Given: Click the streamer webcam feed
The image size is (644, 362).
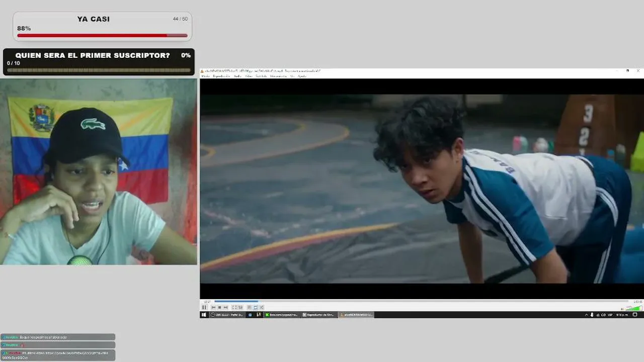Looking at the screenshot, I should 99,171.
